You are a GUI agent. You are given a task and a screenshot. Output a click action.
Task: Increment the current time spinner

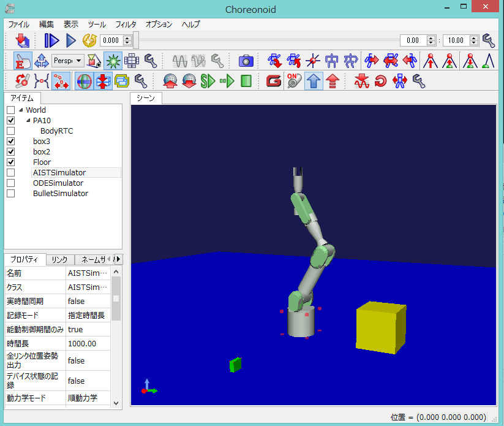(127, 38)
